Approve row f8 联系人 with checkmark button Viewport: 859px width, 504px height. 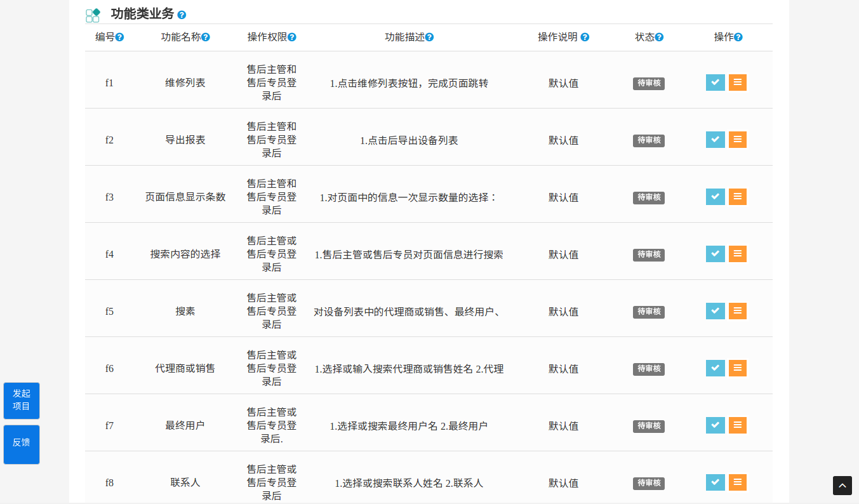[x=716, y=482]
